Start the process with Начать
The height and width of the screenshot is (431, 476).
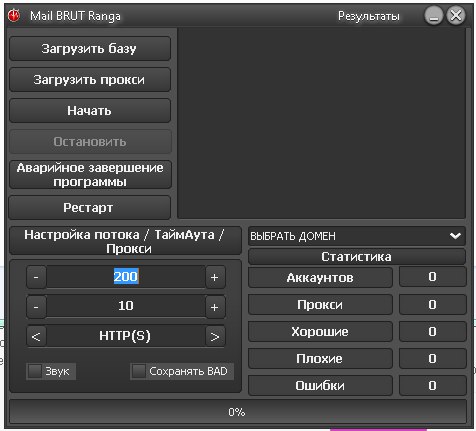[x=90, y=111]
